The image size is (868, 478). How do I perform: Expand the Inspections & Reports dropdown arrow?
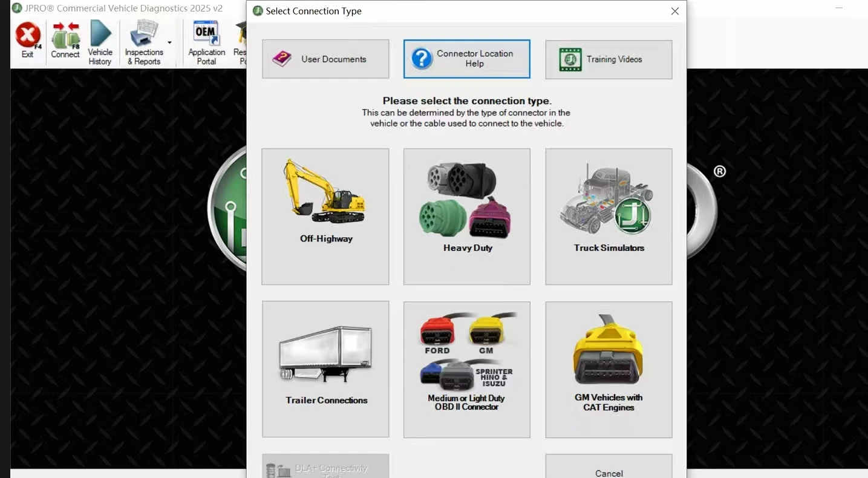point(169,42)
